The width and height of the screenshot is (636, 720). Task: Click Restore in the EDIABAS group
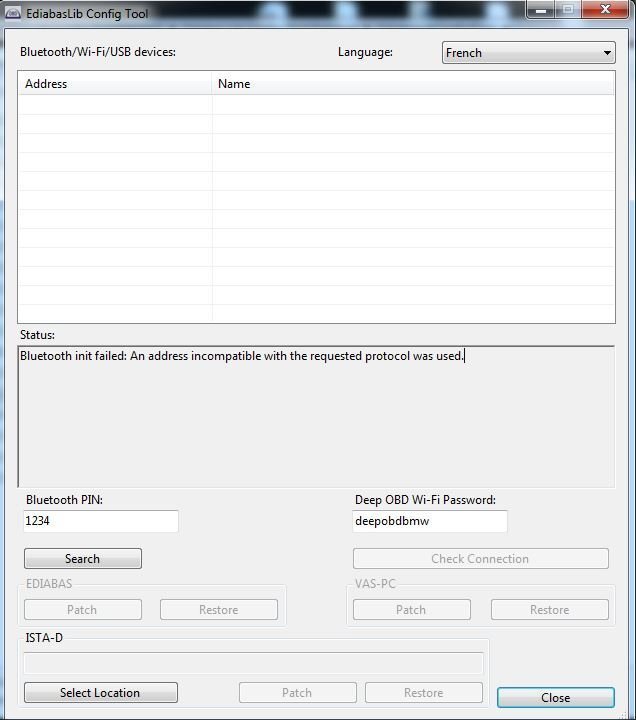pos(218,610)
